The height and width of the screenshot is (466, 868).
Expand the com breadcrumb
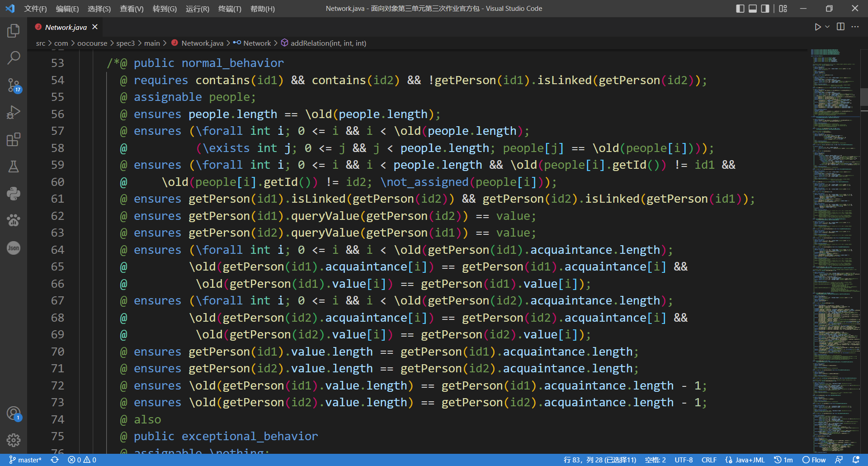click(x=61, y=43)
